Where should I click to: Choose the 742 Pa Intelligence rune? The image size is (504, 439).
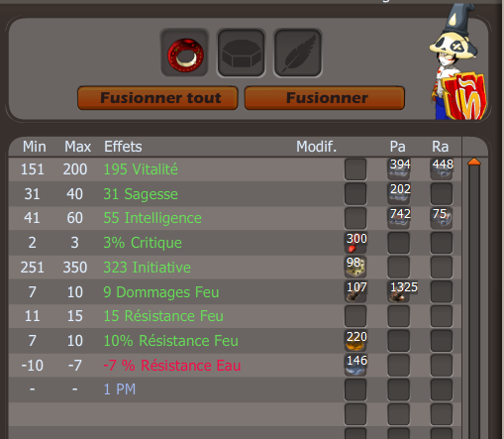tap(399, 218)
